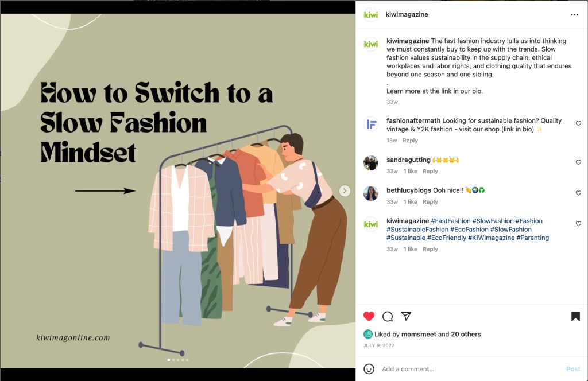Click the kiwi logo in post header

pyautogui.click(x=371, y=15)
